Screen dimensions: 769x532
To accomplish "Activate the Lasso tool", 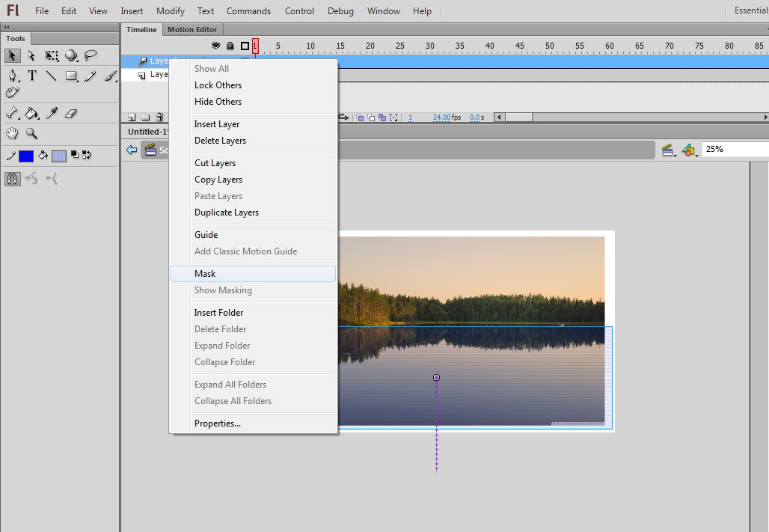I will tap(91, 55).
